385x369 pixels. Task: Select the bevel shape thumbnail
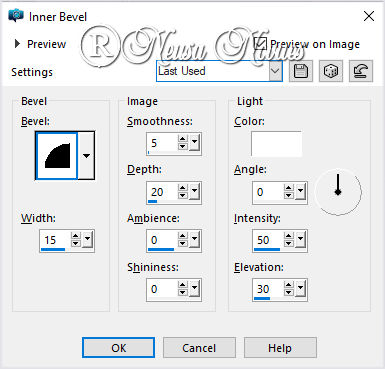57,156
